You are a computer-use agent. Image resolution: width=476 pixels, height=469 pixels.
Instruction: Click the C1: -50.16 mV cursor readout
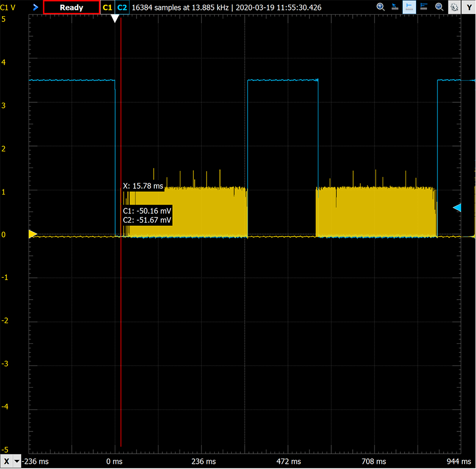point(147,211)
